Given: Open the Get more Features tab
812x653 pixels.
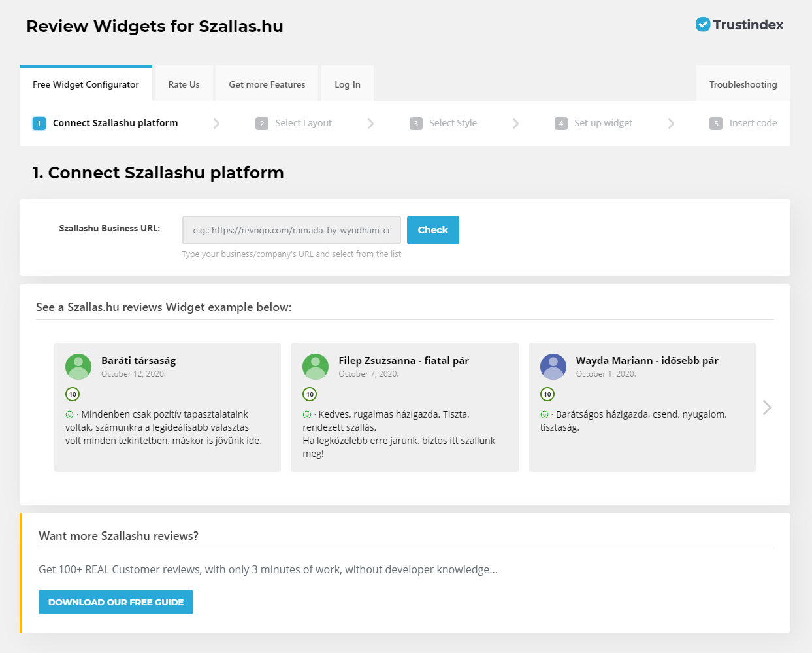Looking at the screenshot, I should point(267,84).
